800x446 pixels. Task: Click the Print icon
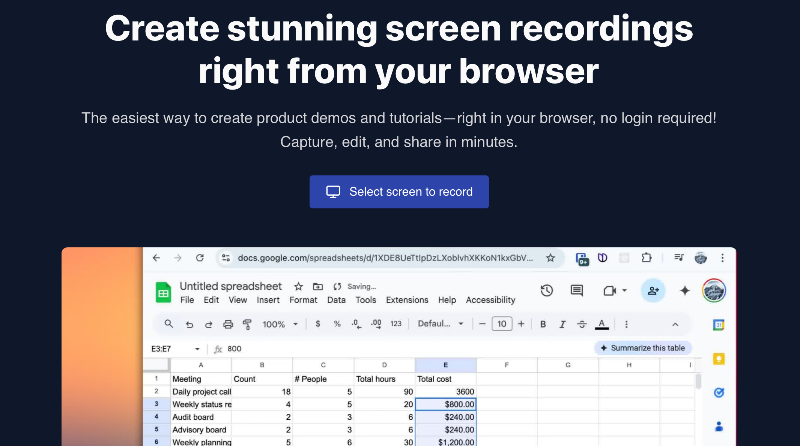coord(228,325)
